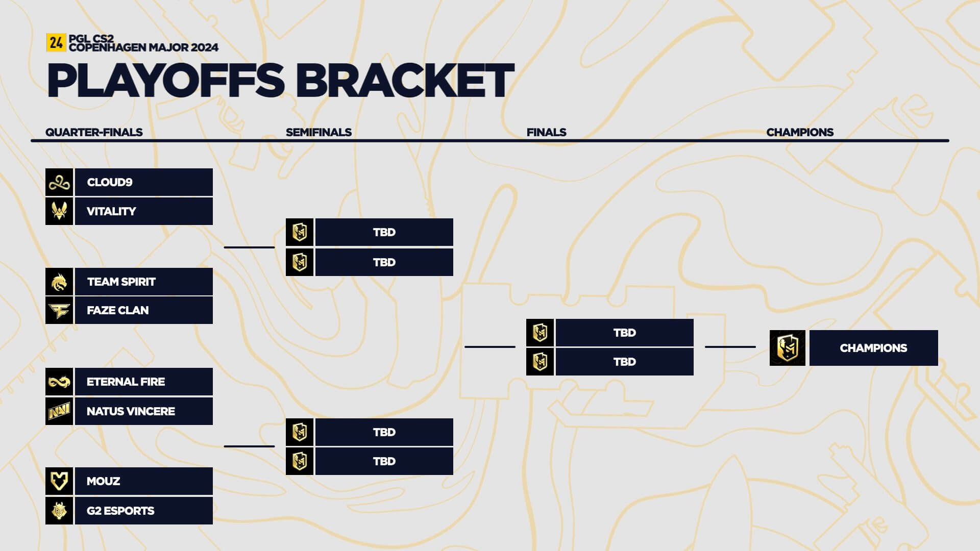Click the FINALS stage label
The width and height of the screenshot is (980, 551).
(546, 132)
